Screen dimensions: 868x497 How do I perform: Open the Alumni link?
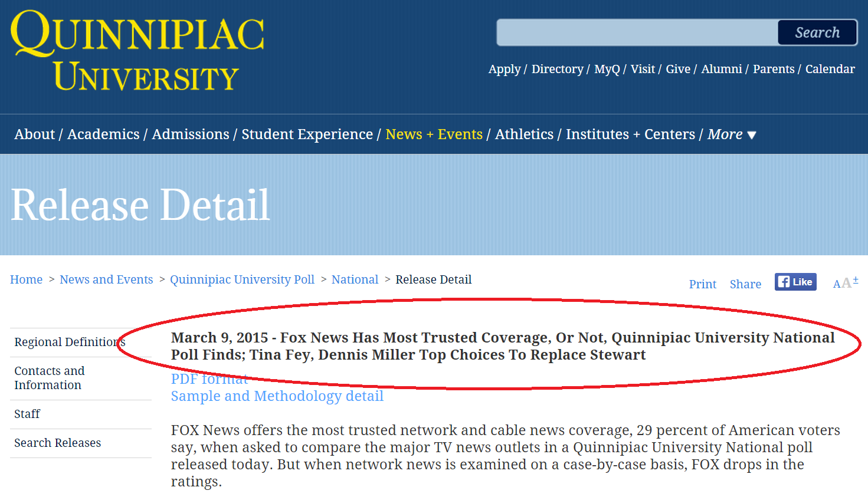click(722, 69)
